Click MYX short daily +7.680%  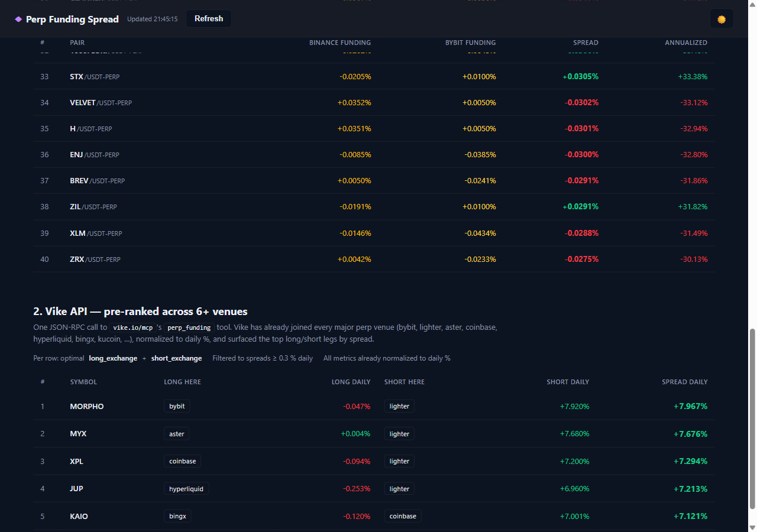pos(574,433)
